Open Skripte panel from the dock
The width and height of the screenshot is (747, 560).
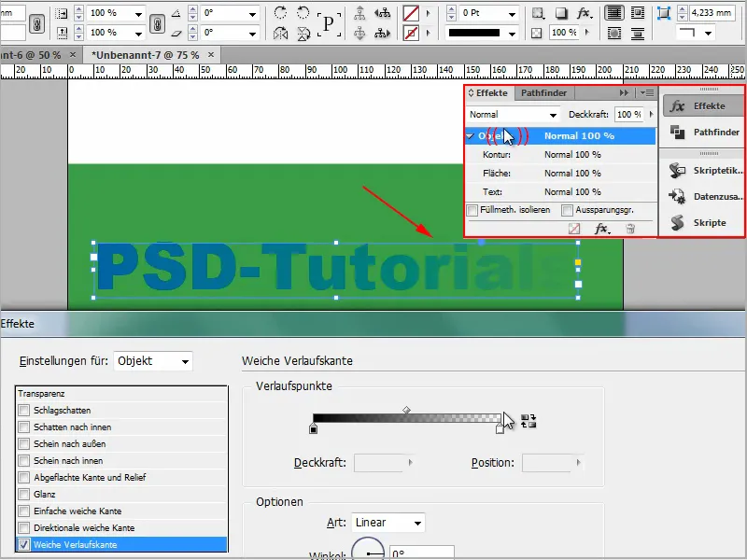pos(702,223)
